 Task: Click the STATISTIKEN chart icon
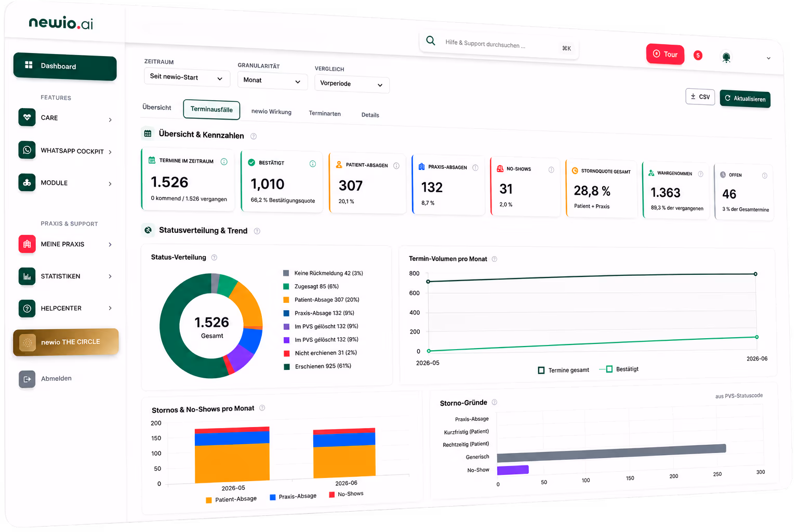coord(27,276)
